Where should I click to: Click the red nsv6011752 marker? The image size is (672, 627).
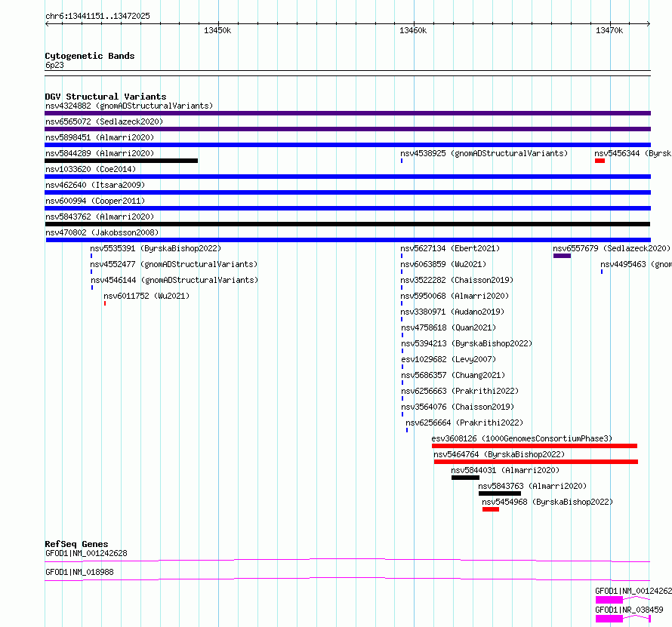(105, 303)
